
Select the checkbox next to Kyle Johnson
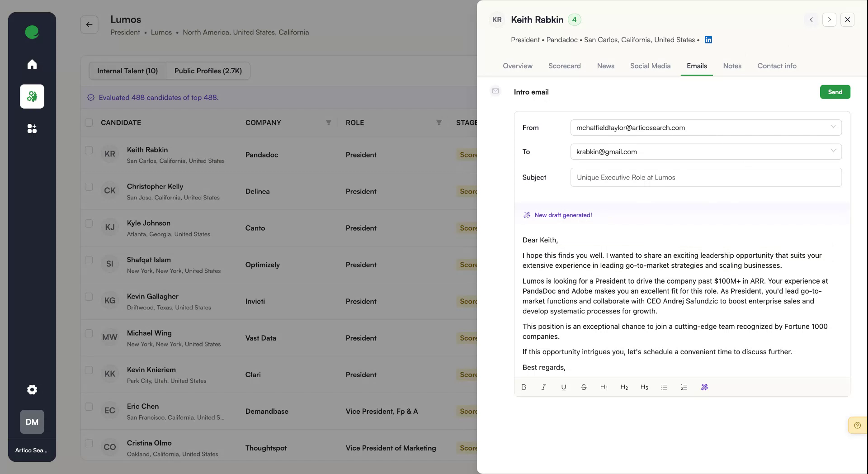(89, 224)
